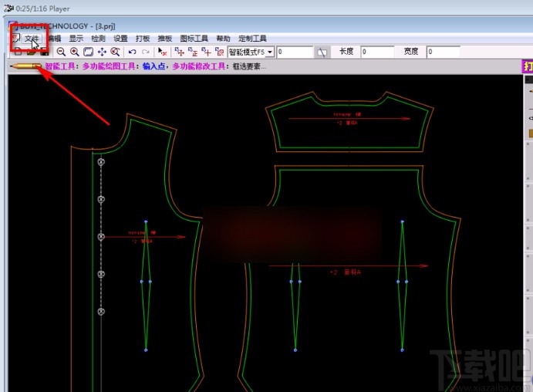Open the 图标工具 menu
533x392 pixels.
click(x=194, y=39)
